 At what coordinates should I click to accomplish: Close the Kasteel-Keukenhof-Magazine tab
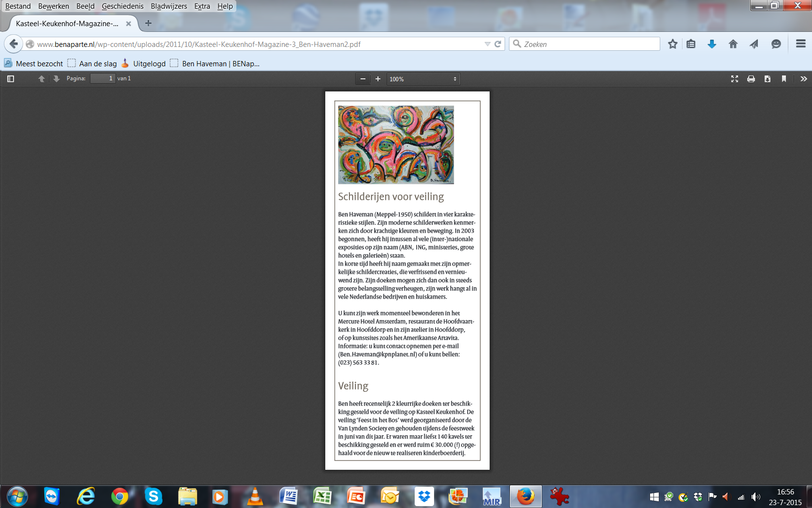(129, 24)
